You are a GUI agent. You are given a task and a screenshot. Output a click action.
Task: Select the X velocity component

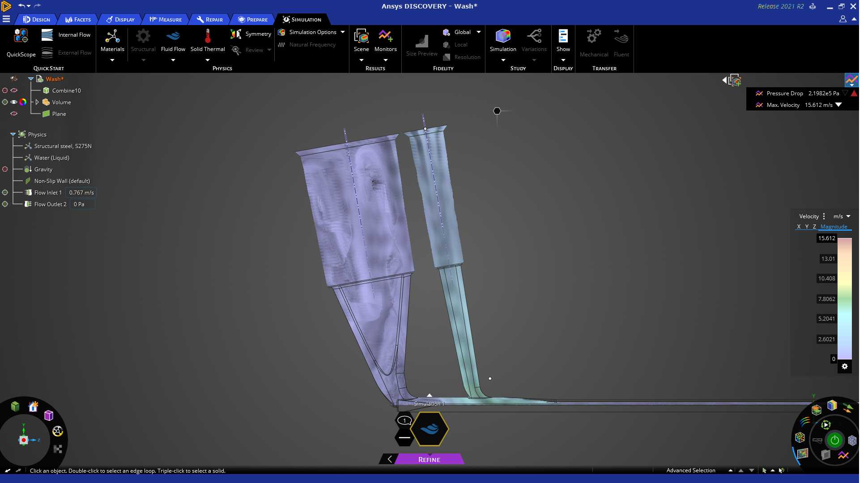coord(799,227)
